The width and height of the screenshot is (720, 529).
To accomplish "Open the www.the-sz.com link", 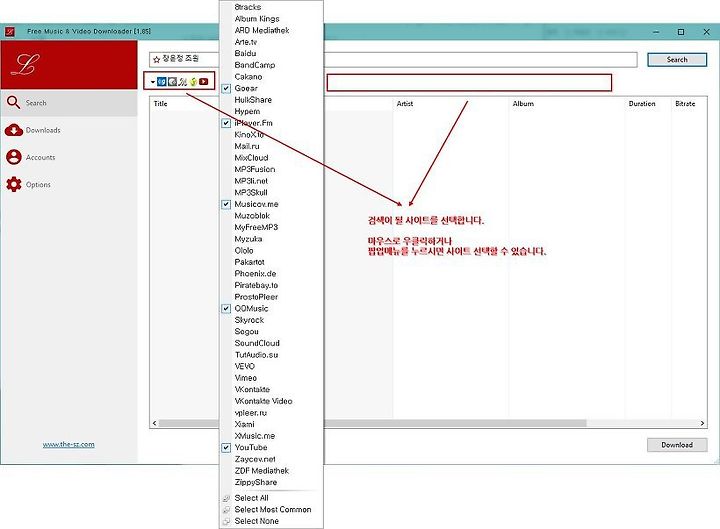I will [x=68, y=445].
